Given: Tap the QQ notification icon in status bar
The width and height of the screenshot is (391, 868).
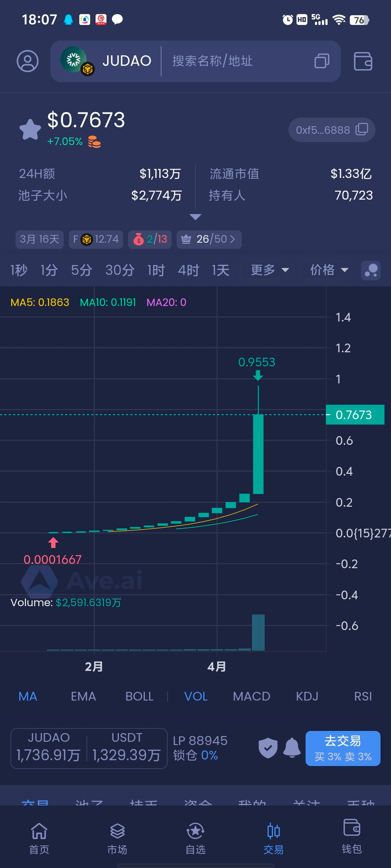Looking at the screenshot, I should (68, 20).
